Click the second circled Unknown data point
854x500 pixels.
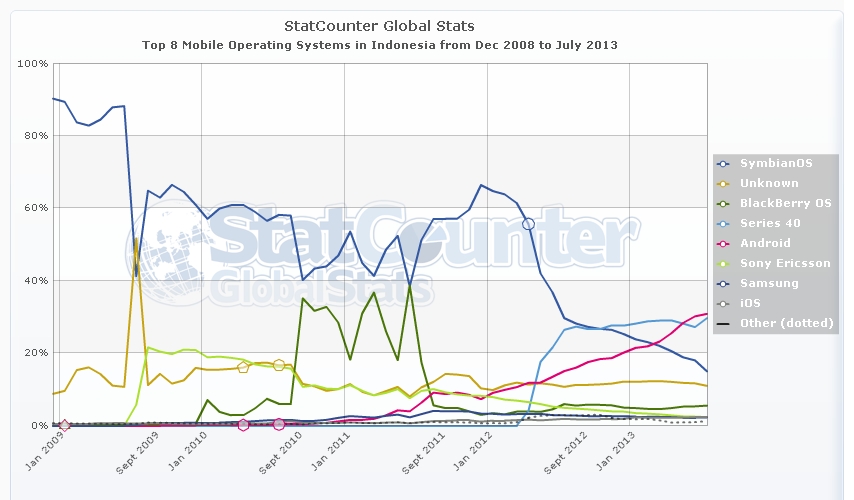pyautogui.click(x=279, y=365)
